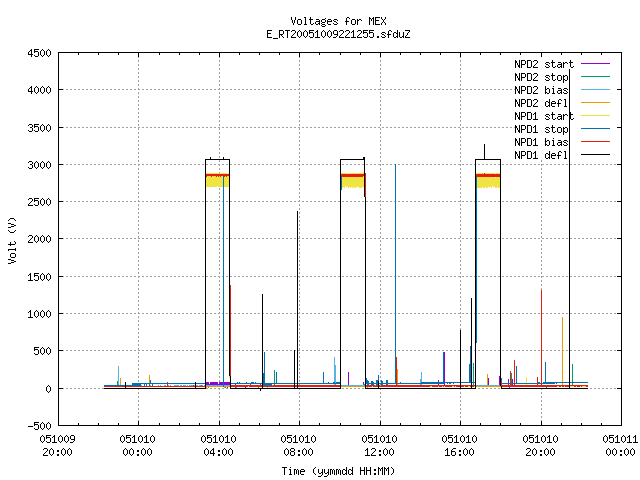Select the 'NPD1 start' legend label

click(544, 116)
